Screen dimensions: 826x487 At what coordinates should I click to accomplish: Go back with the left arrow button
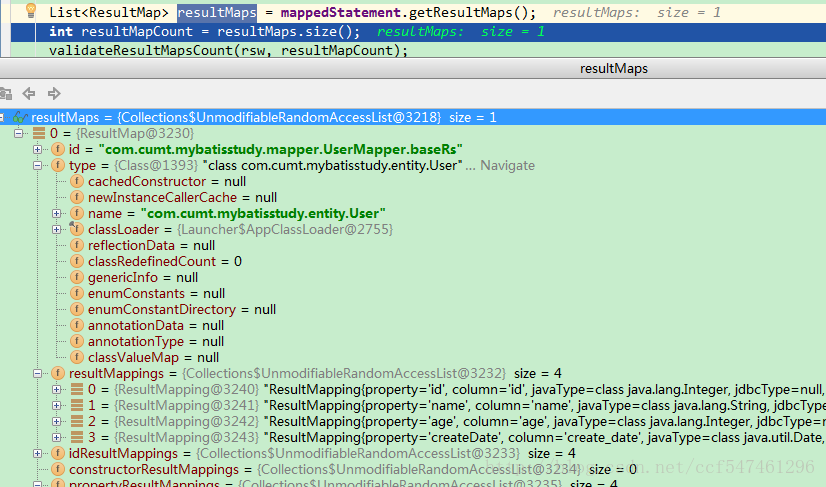[29, 94]
